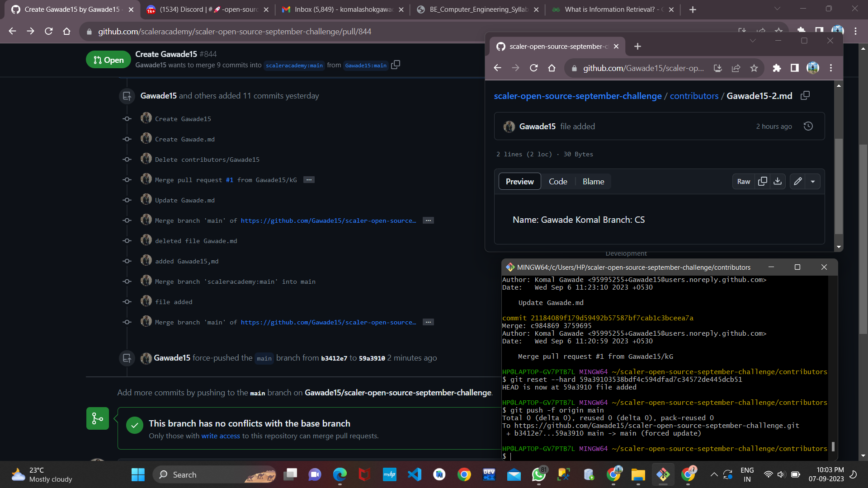Bookmark the page using the star icon
Image resolution: width=868 pixels, height=488 pixels.
click(754, 68)
